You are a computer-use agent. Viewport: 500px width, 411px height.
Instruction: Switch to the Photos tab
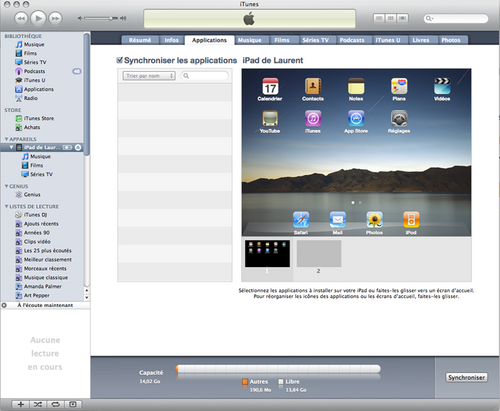coord(451,40)
